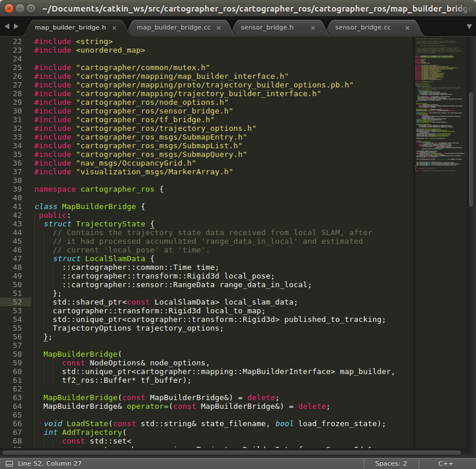Click the "cartographer_ros/tf_bridge.h" include string
This screenshot has height=469, width=476.
(145, 120)
